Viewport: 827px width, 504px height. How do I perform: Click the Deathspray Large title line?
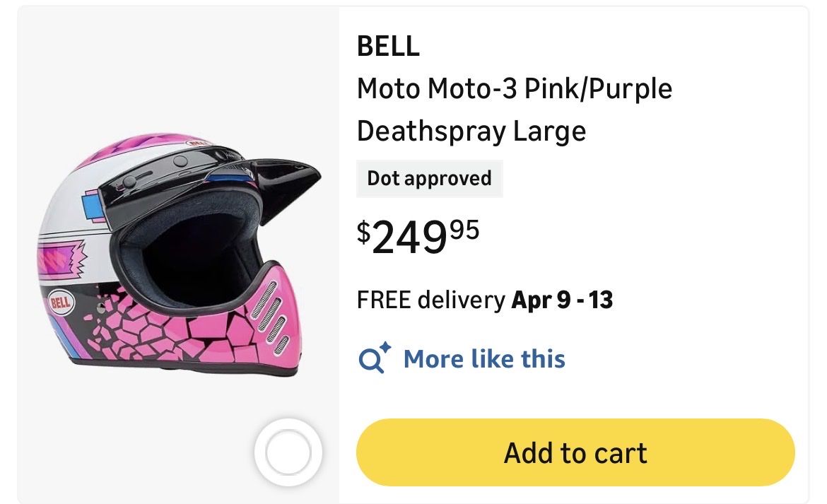(471, 131)
